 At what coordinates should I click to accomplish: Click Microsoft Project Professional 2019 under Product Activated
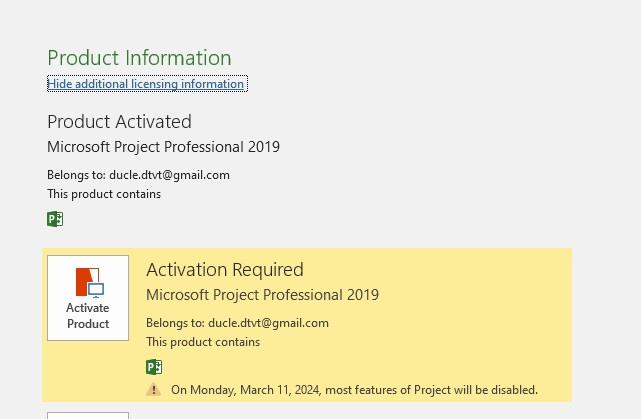click(164, 147)
